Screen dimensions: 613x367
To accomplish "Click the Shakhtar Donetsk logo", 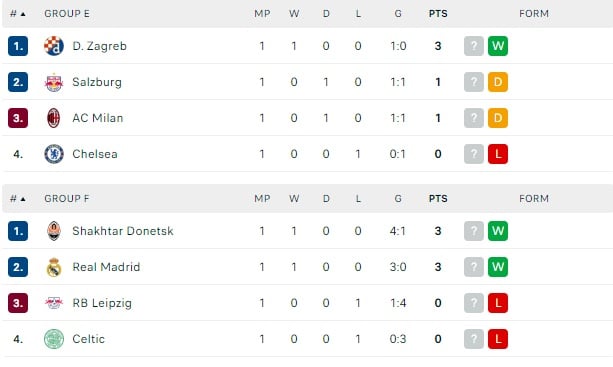I will (x=54, y=231).
